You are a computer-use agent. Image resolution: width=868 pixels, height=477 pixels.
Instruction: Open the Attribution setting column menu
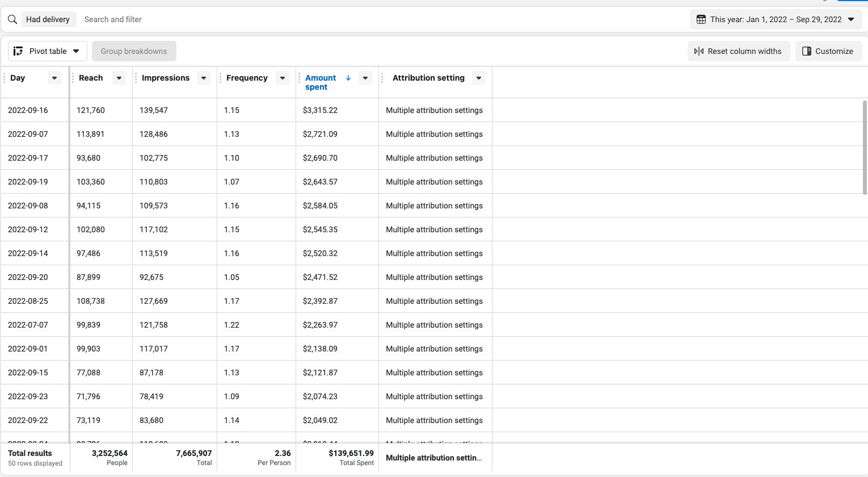point(479,78)
